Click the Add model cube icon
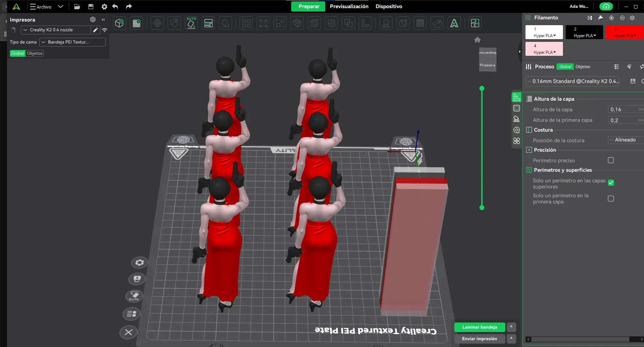The height and width of the screenshot is (347, 644). tap(119, 23)
